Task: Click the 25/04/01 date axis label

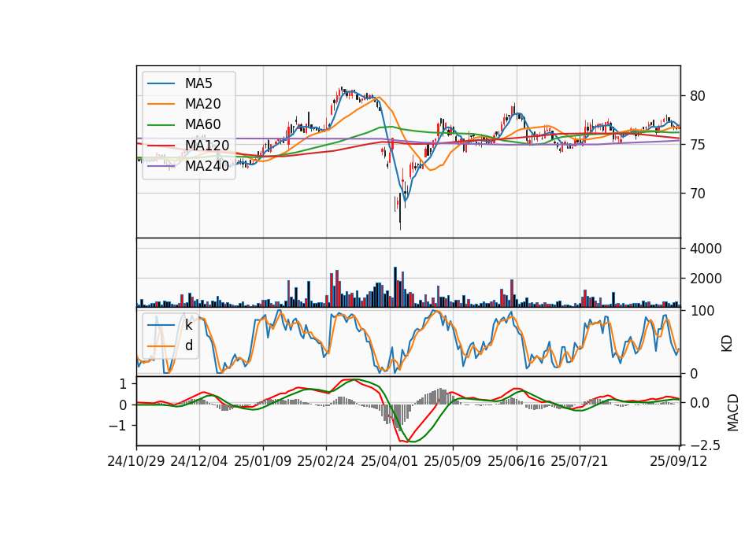Action: coord(390,461)
